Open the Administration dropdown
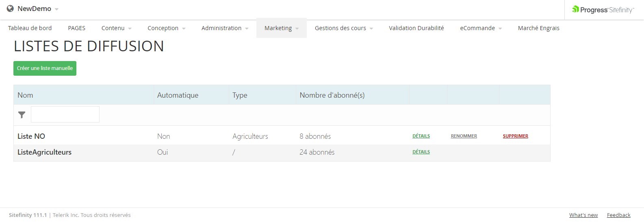644x223 pixels. click(225, 28)
